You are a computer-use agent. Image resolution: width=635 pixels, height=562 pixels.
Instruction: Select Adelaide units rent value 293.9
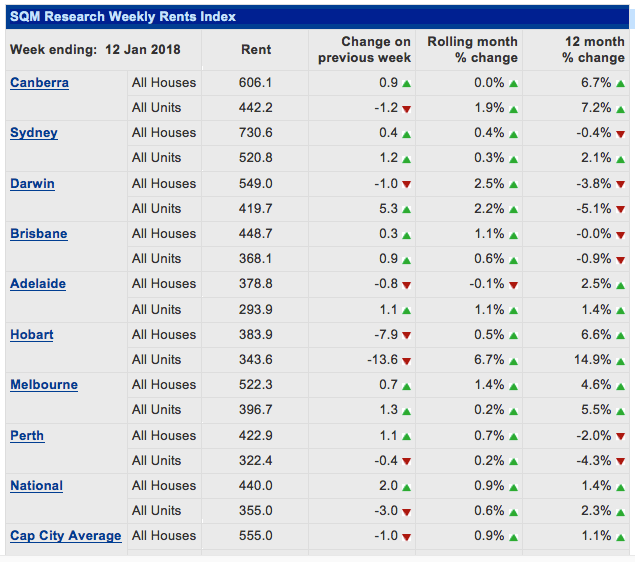point(256,309)
